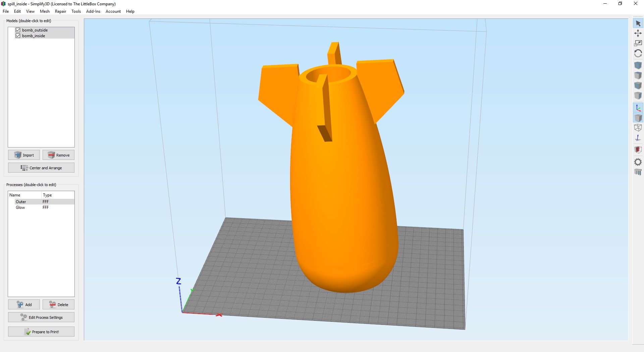Click Center and Arrange button
The image size is (644, 352).
click(41, 168)
